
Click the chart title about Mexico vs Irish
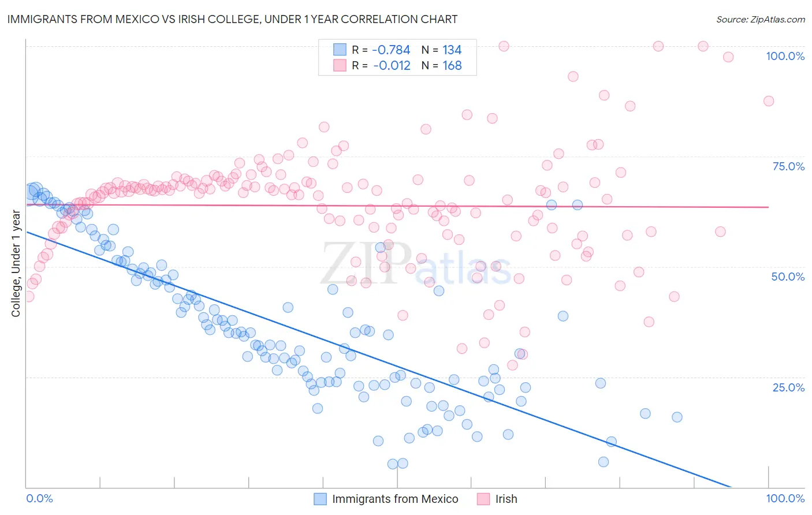pyautogui.click(x=232, y=19)
